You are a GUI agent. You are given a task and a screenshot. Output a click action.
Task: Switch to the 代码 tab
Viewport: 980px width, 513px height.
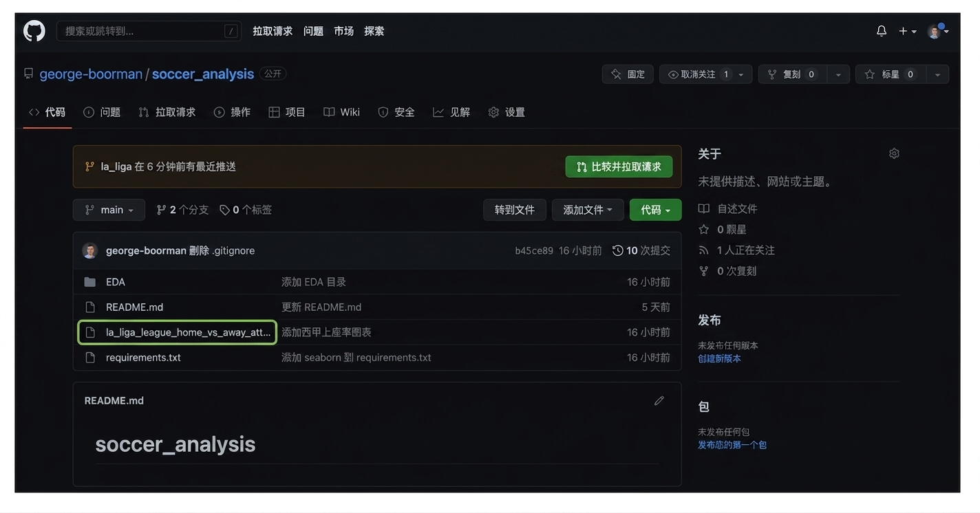47,112
